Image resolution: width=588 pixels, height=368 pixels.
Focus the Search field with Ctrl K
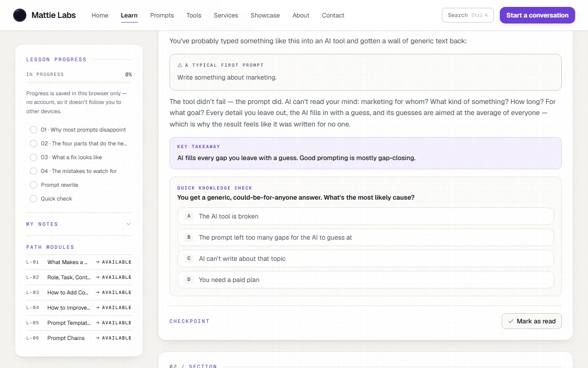click(468, 15)
